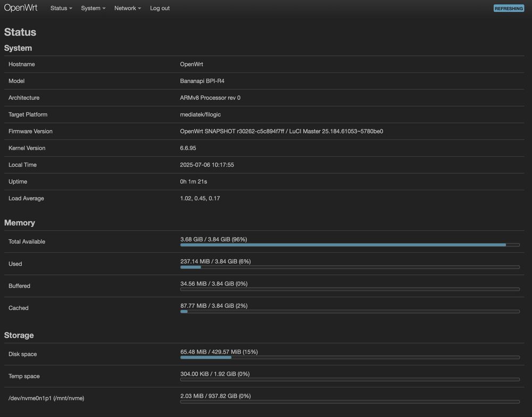Viewport: 532px width, 417px height.
Task: Click the Uptime row label
Action: point(18,182)
